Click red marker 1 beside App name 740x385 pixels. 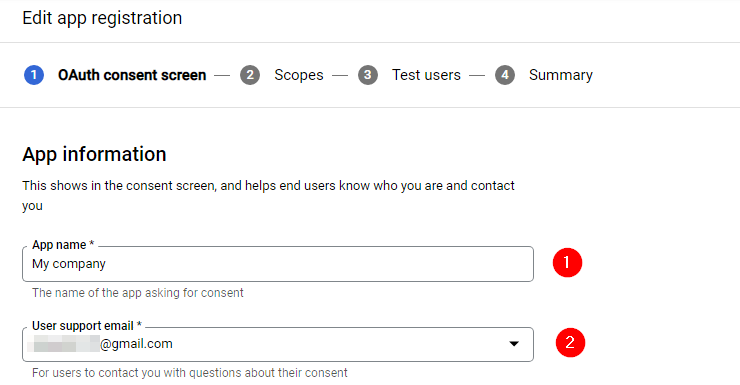tap(567, 262)
